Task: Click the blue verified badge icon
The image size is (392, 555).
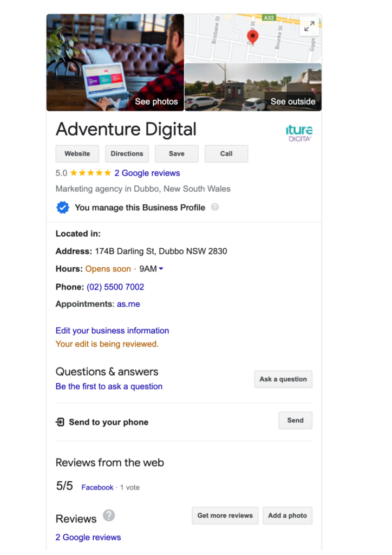Action: pos(63,208)
